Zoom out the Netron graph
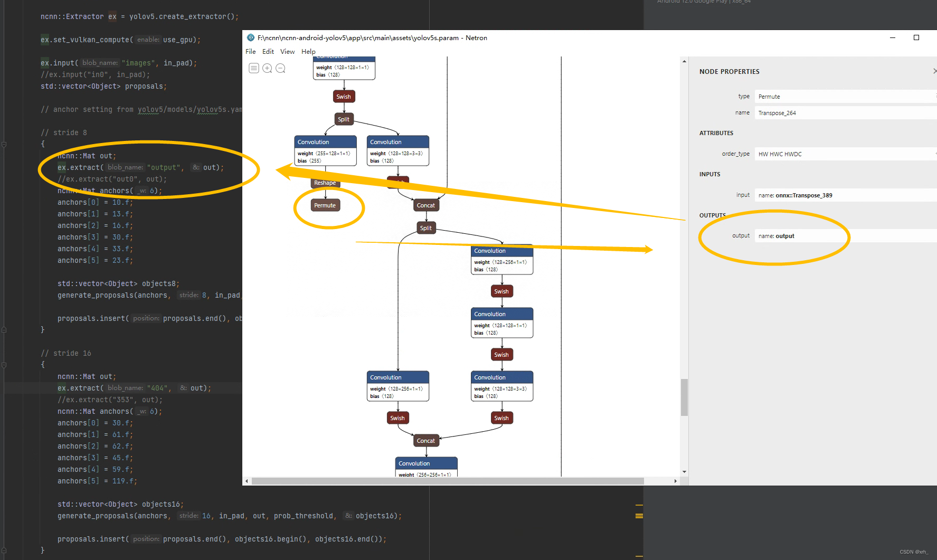This screenshot has height=560, width=937. coord(280,68)
